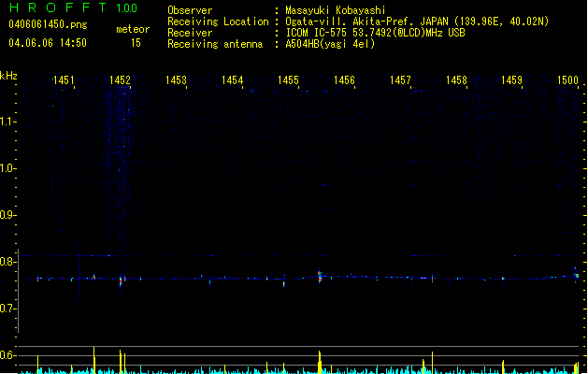This screenshot has height=374, width=588.
Task: Click the 1451 time axis marker
Action: [x=64, y=80]
